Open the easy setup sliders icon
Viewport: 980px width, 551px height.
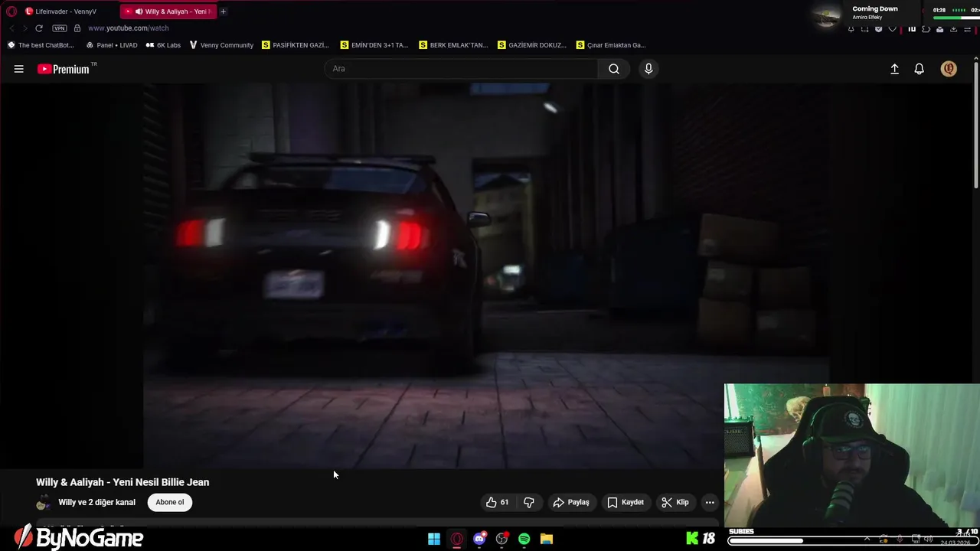967,29
